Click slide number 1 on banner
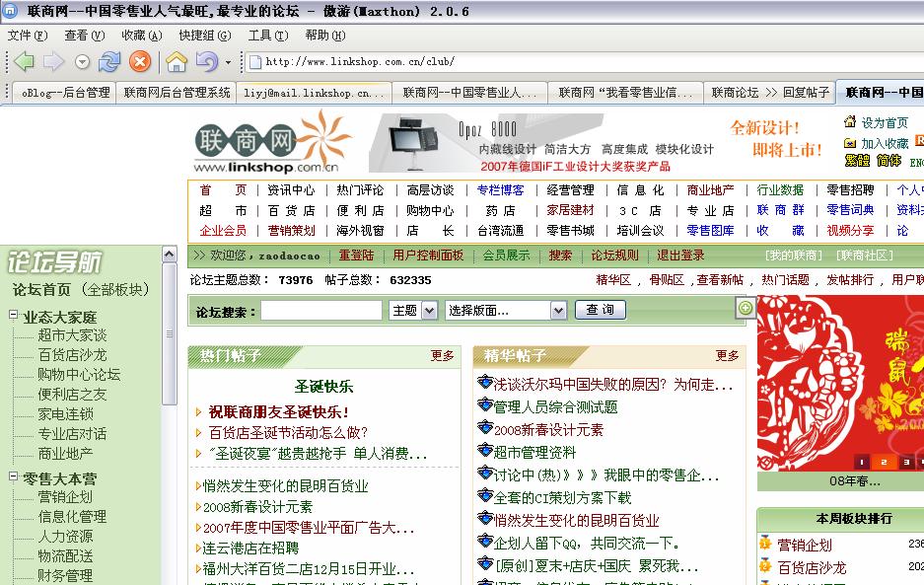Image resolution: width=924 pixels, height=585 pixels. click(862, 463)
